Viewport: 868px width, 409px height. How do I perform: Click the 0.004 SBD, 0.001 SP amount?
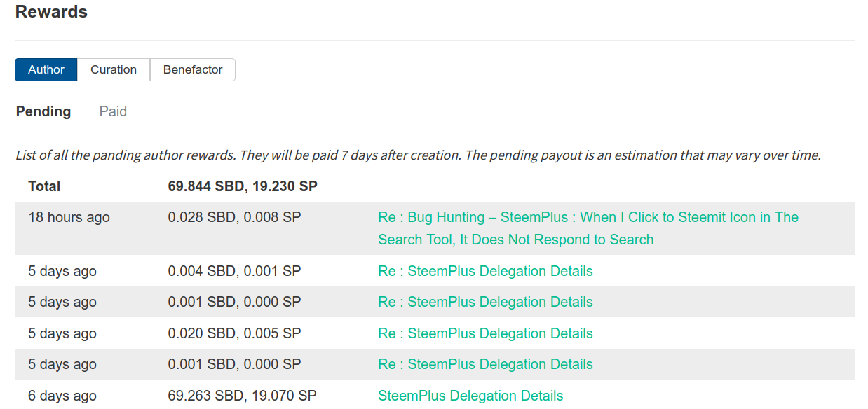[x=234, y=271]
